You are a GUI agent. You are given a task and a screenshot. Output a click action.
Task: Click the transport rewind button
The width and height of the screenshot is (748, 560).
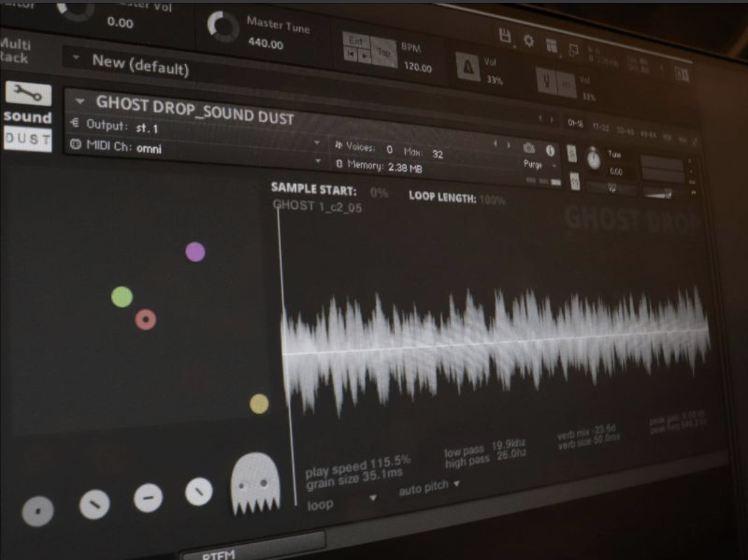pyautogui.click(x=351, y=54)
